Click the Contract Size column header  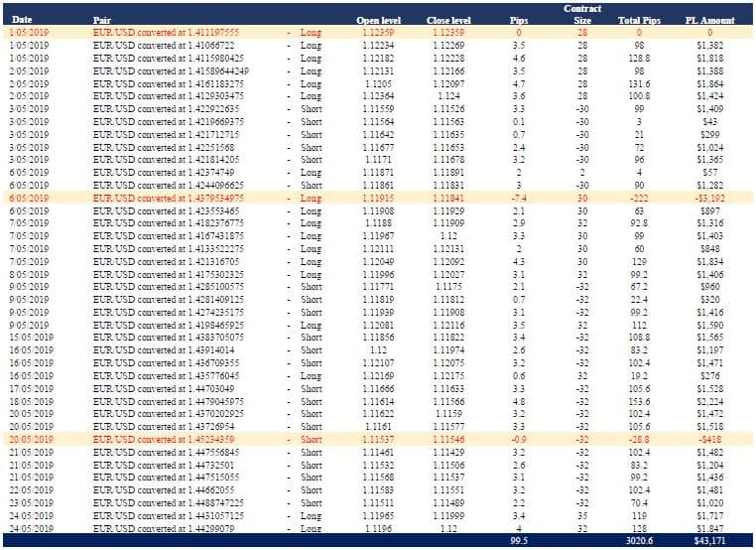582,15
